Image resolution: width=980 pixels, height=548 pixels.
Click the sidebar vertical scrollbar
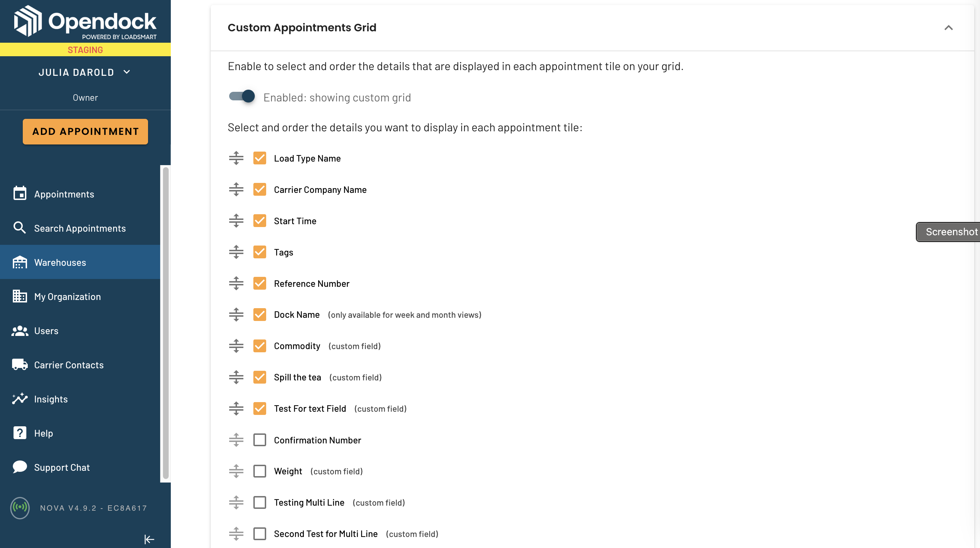point(165,323)
